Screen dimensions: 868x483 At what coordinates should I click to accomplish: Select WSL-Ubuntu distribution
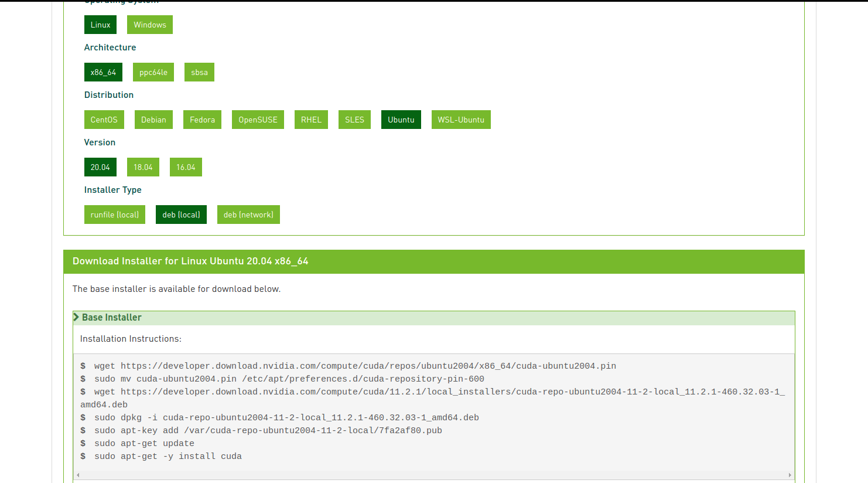[461, 120]
